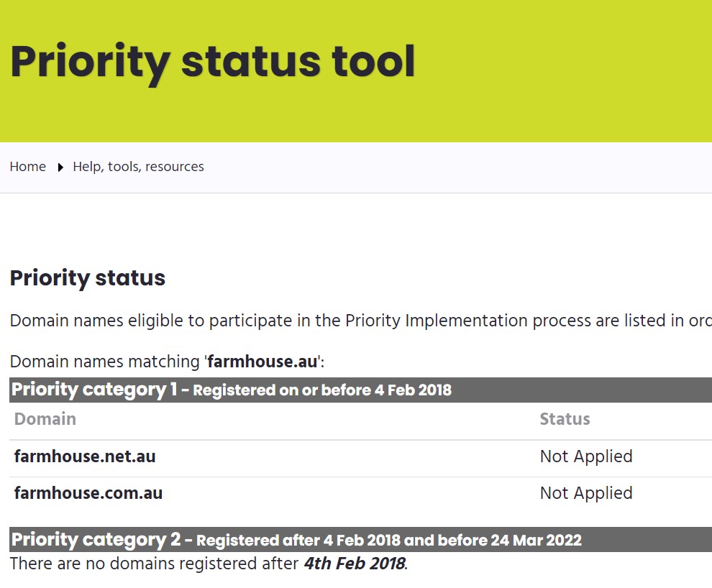Screen dimensions: 712x588
Task: Click the Priority category 1 title
Action: pos(93,390)
